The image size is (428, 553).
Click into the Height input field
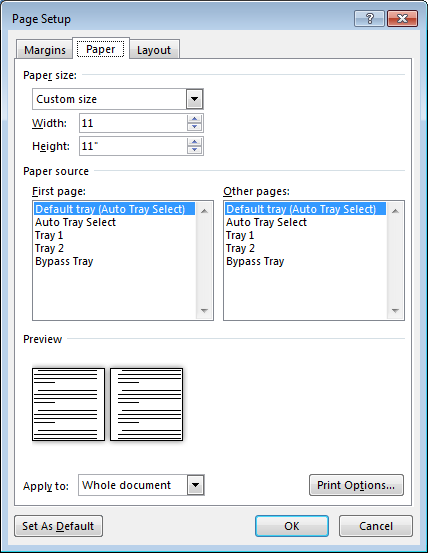133,146
